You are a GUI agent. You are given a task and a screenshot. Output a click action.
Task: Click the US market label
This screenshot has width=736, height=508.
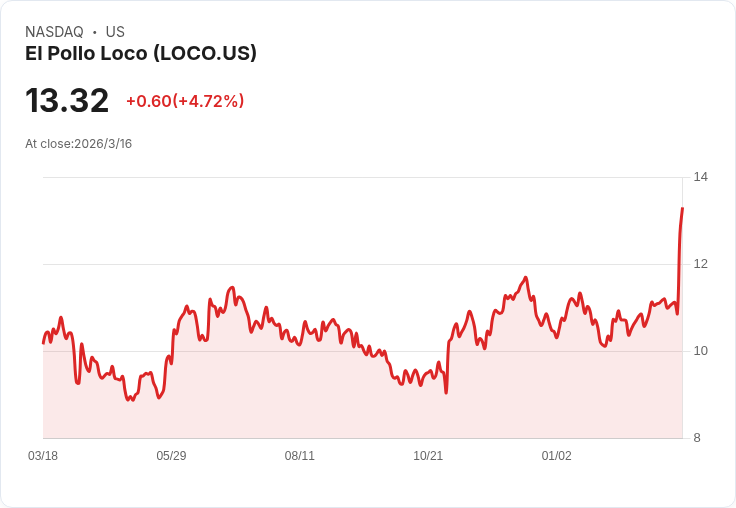click(115, 32)
